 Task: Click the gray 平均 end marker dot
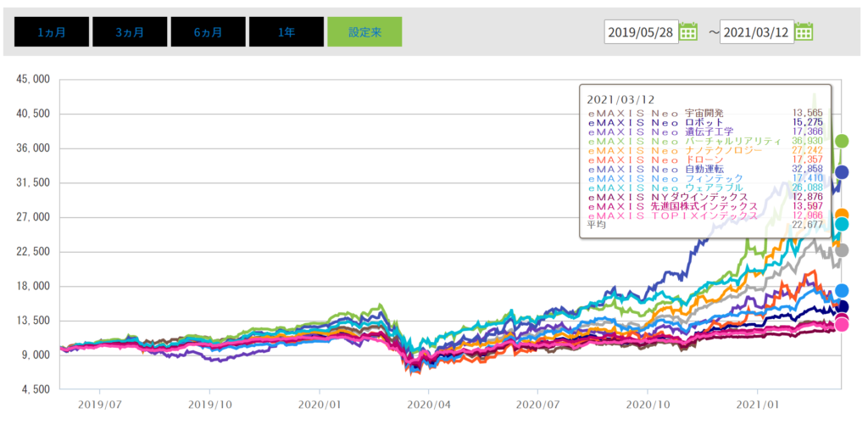(842, 250)
